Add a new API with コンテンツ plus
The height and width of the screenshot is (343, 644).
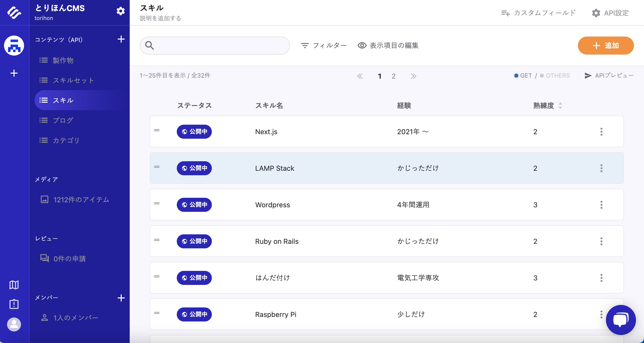(121, 39)
